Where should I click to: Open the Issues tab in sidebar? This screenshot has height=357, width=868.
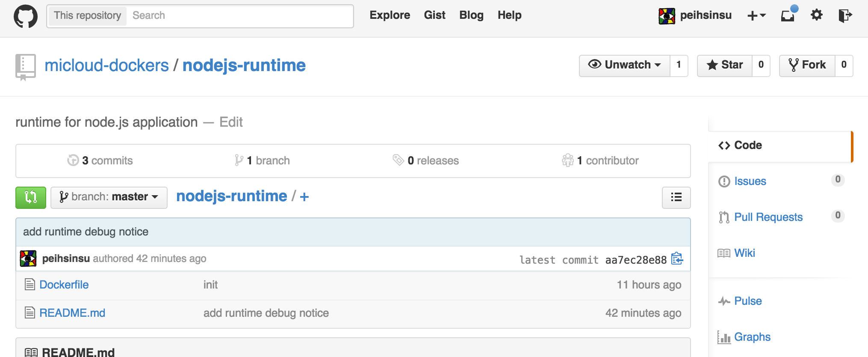point(750,181)
